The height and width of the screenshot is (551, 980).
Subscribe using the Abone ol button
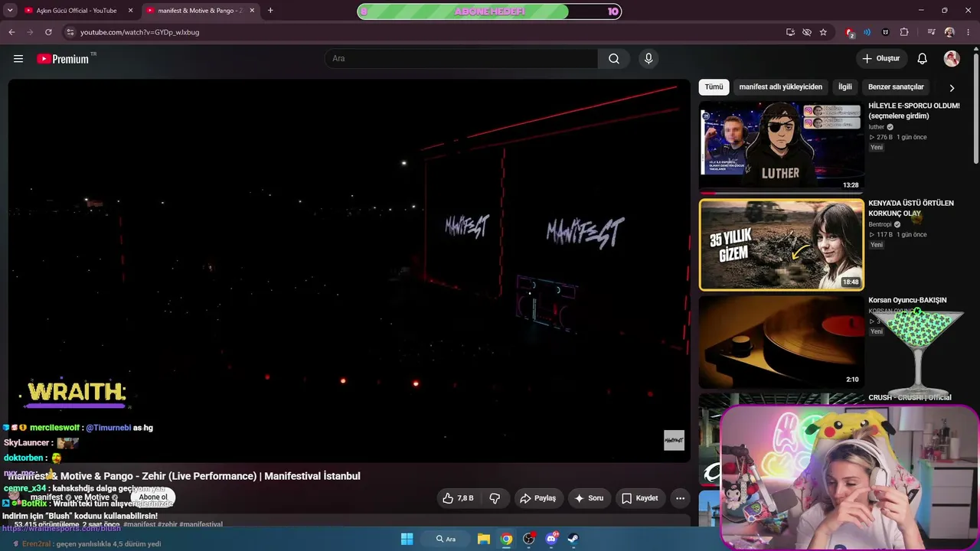coord(153,497)
